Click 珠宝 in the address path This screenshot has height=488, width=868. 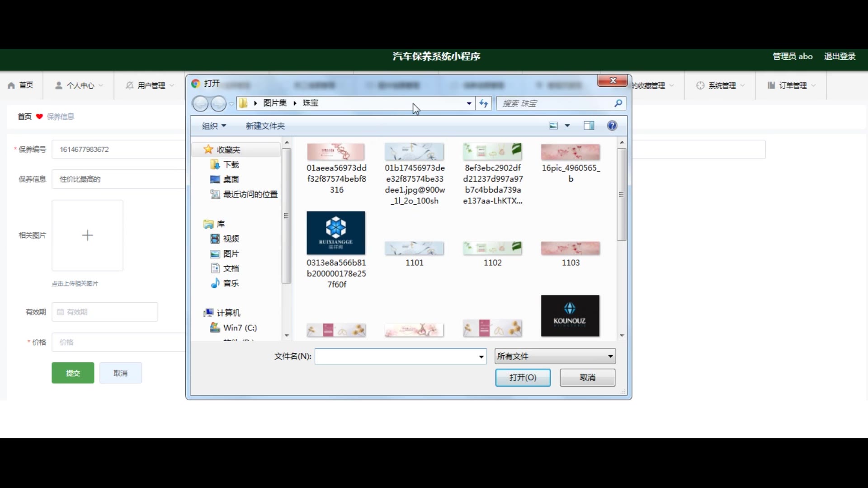pos(311,103)
